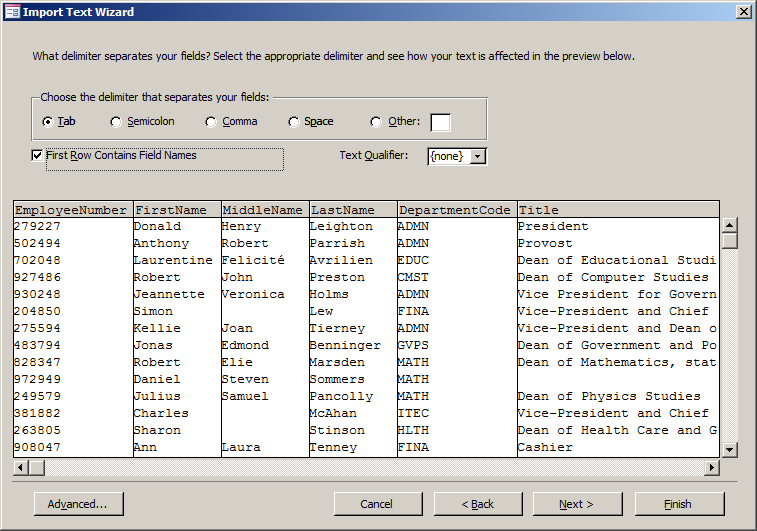
Task: Click department code HLTH
Action: point(413,430)
